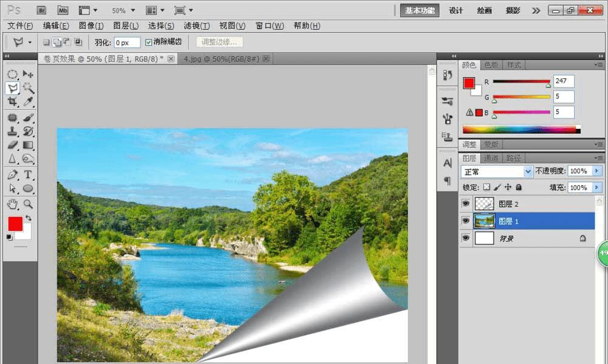Select the 摄影 workspace button
Screen dimensions: 608x364
[x=513, y=10]
